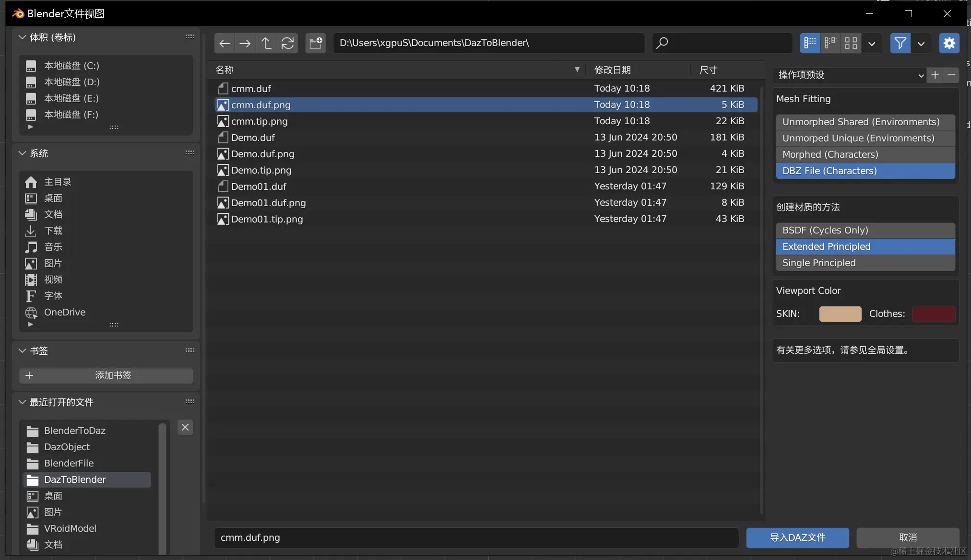This screenshot has height=560, width=971.
Task: Open display settings dropdown arrow
Action: click(872, 44)
